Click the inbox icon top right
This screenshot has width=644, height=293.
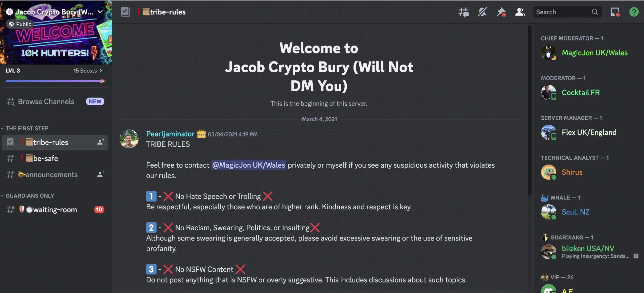point(615,12)
